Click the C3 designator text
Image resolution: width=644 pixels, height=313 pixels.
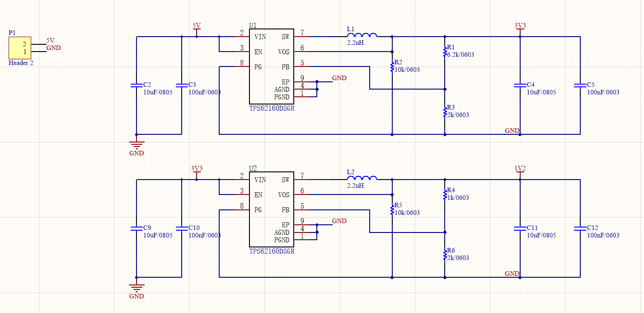point(192,85)
